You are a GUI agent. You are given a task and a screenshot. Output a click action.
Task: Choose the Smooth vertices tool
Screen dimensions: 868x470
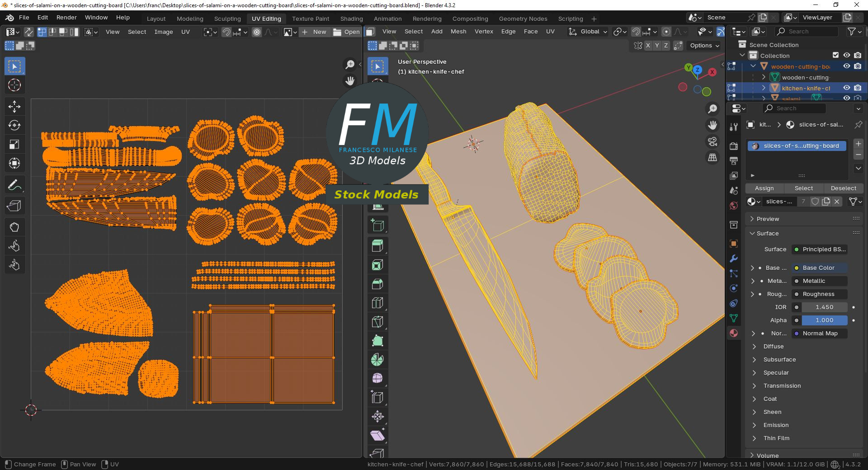377,379
